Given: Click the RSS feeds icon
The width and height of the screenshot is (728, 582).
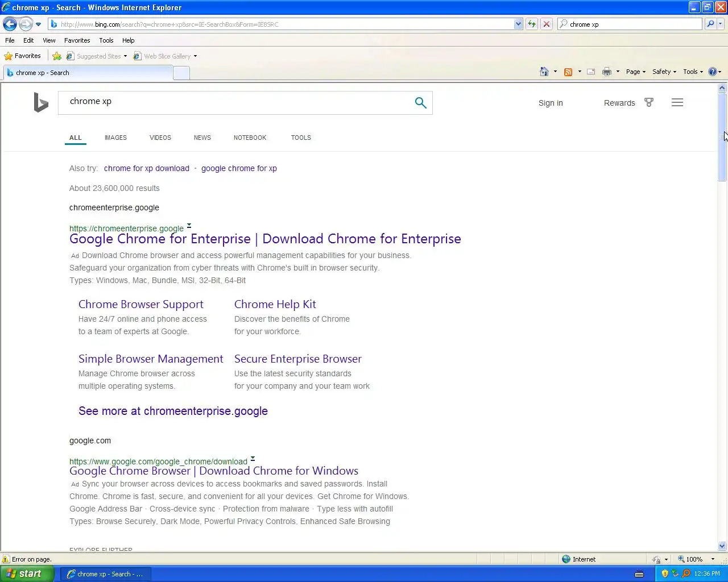Looking at the screenshot, I should [568, 72].
